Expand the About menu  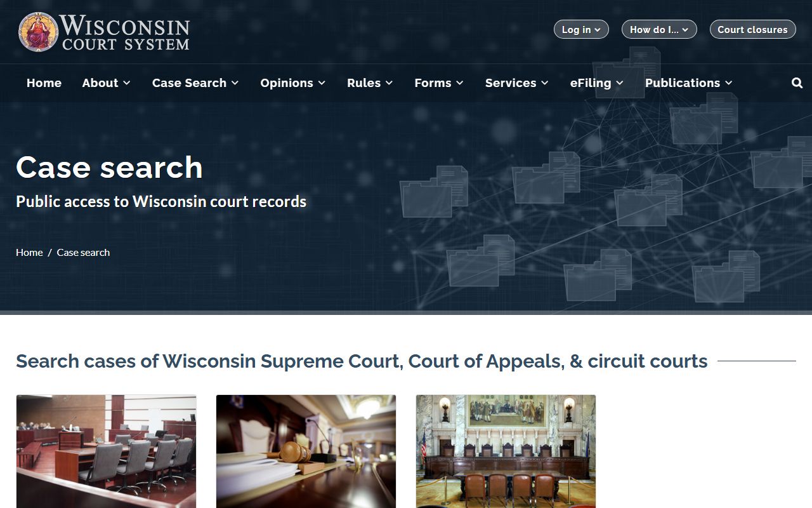(107, 83)
